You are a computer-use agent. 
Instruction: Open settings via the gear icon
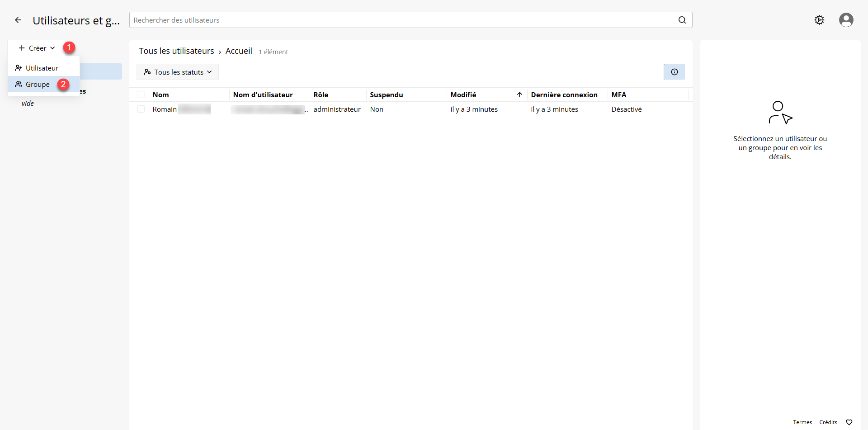tap(819, 20)
